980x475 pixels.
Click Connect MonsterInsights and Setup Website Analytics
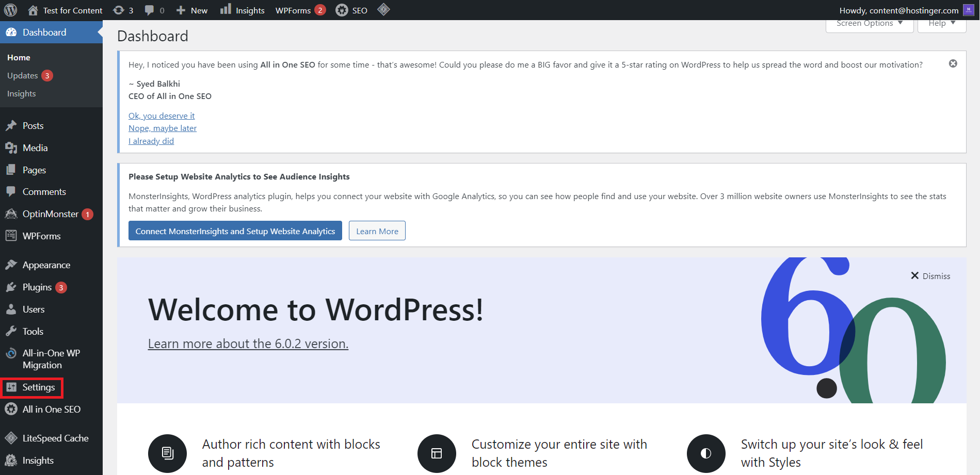(x=235, y=231)
